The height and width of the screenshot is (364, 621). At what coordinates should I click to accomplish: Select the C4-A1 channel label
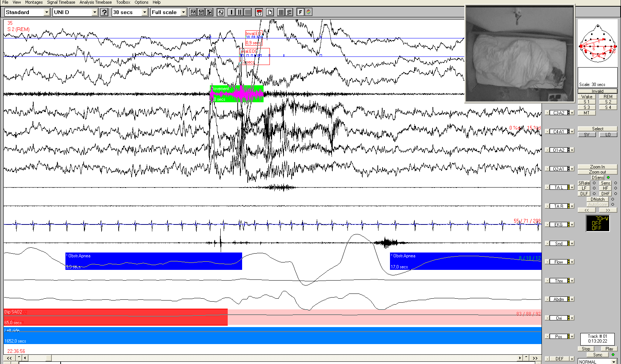click(559, 131)
